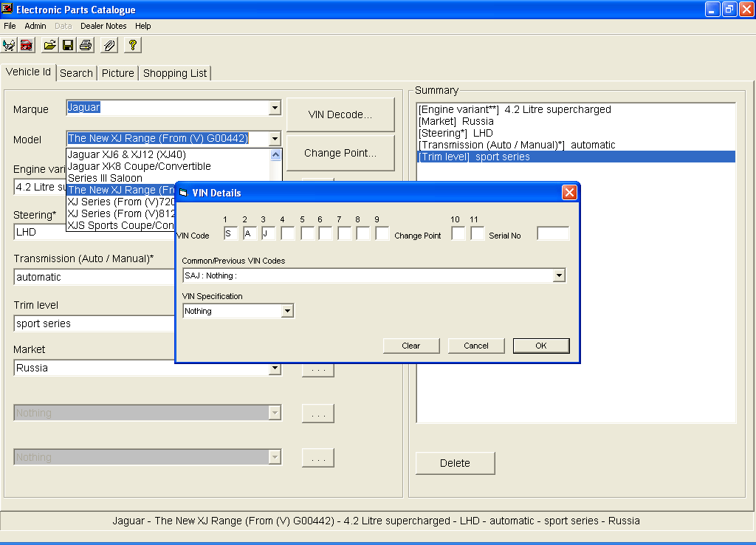Expand the Market dropdown arrow
This screenshot has height=545, width=756.
[x=275, y=369]
